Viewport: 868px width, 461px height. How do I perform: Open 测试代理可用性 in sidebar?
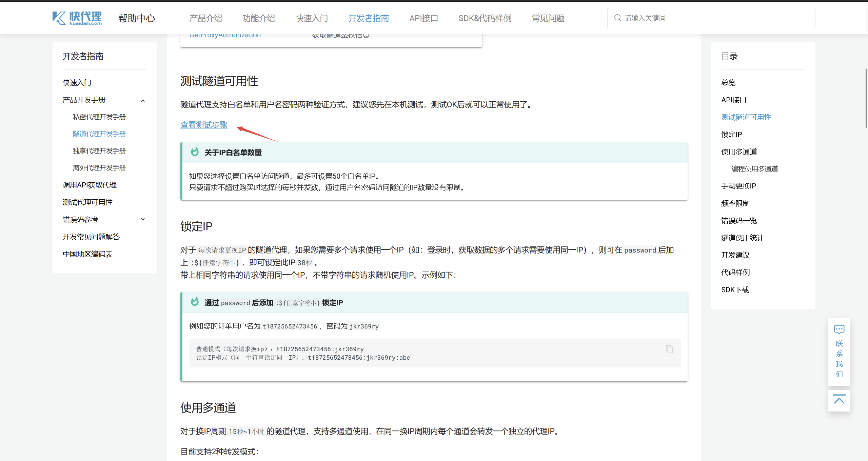pyautogui.click(x=87, y=202)
